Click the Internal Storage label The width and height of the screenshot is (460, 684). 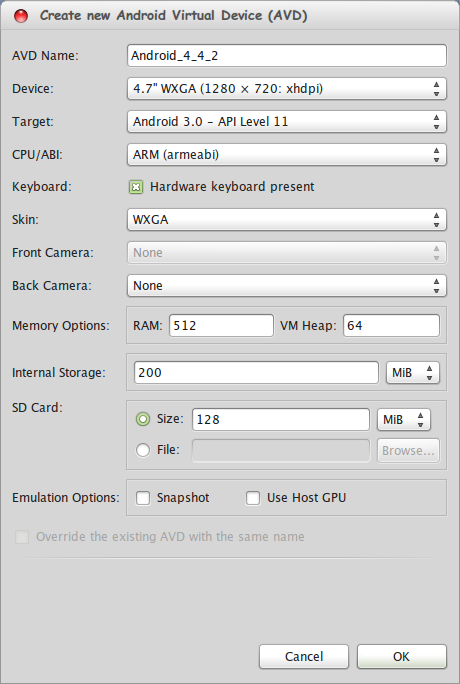tap(58, 373)
